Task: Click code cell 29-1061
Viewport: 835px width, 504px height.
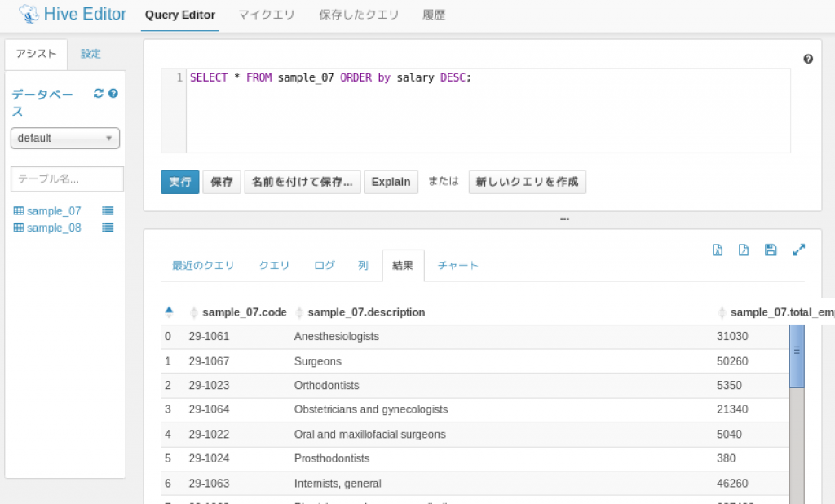Action: pyautogui.click(x=209, y=337)
